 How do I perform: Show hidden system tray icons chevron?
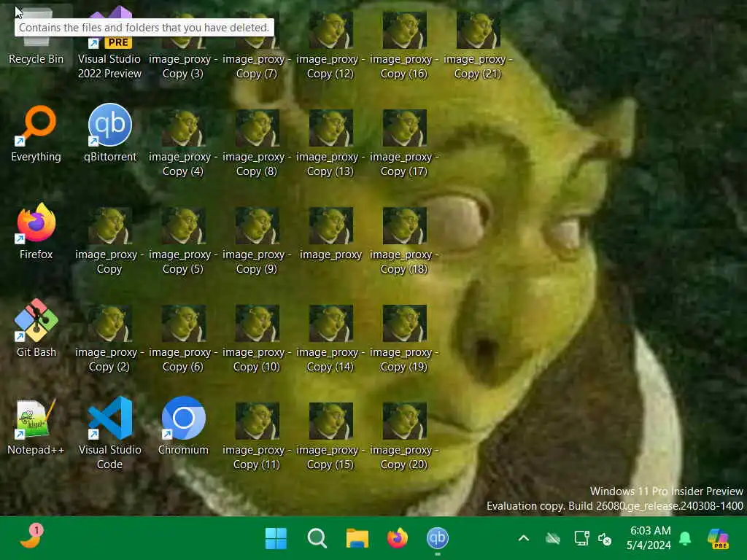(524, 539)
